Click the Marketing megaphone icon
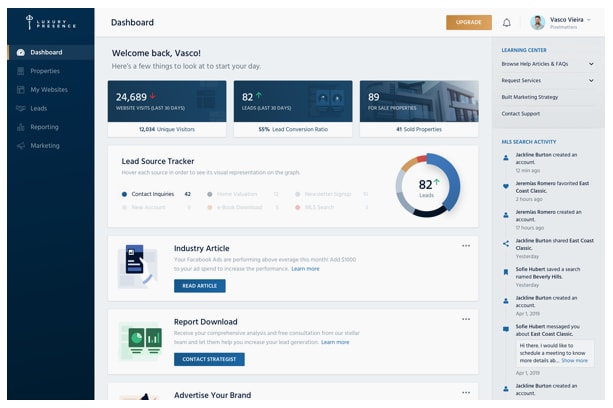Viewport: 613px width, 408px height. point(21,146)
